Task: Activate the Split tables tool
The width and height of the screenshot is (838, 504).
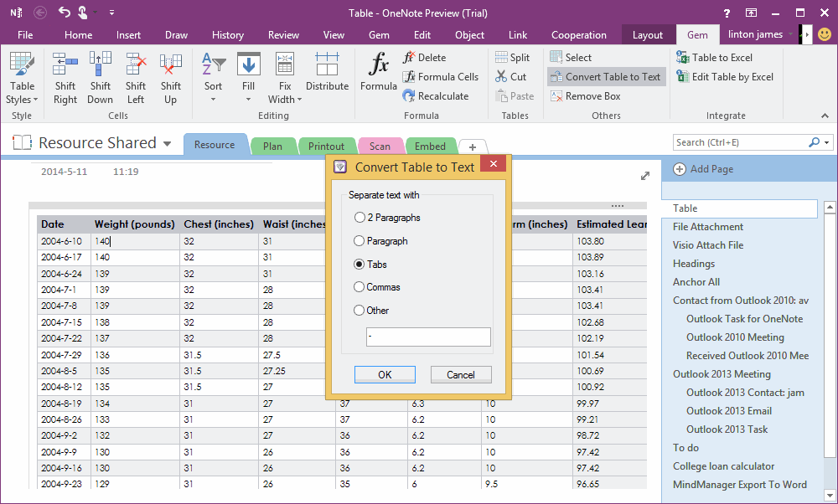Action: (x=512, y=57)
